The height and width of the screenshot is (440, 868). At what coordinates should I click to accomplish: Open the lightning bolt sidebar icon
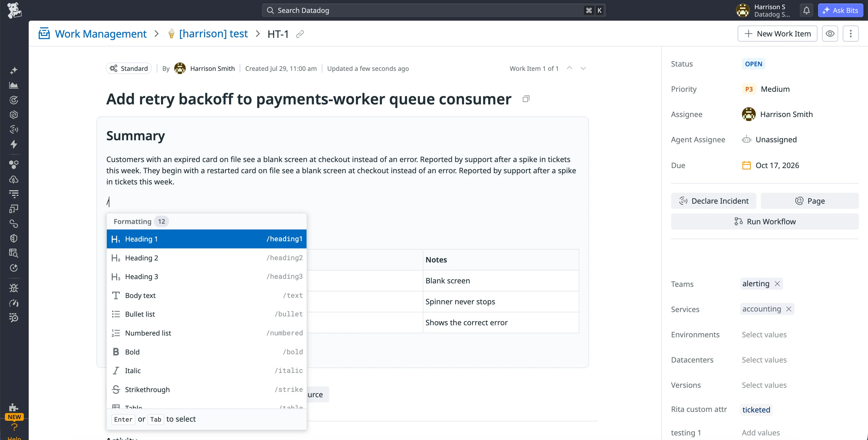click(14, 144)
